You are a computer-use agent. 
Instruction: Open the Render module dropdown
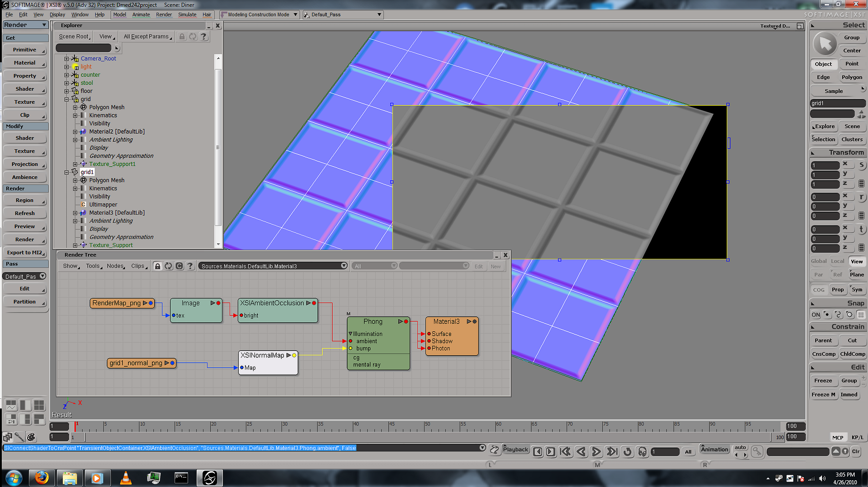click(25, 25)
